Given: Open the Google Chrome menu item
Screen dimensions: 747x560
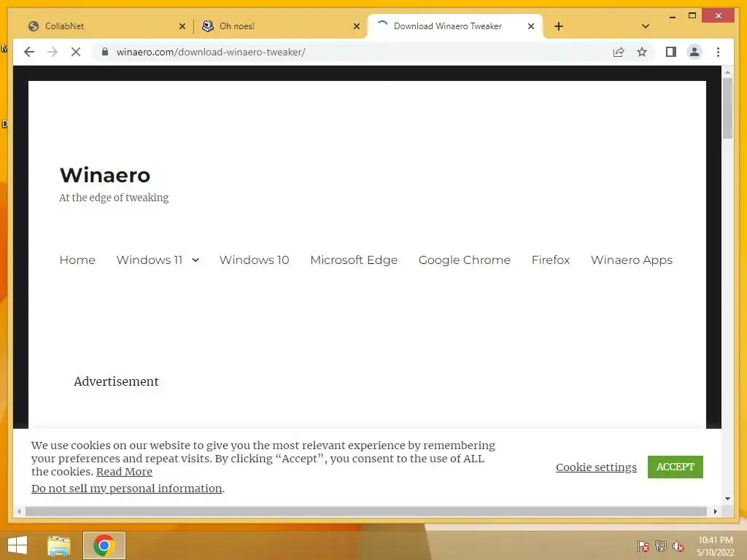Looking at the screenshot, I should point(465,260).
